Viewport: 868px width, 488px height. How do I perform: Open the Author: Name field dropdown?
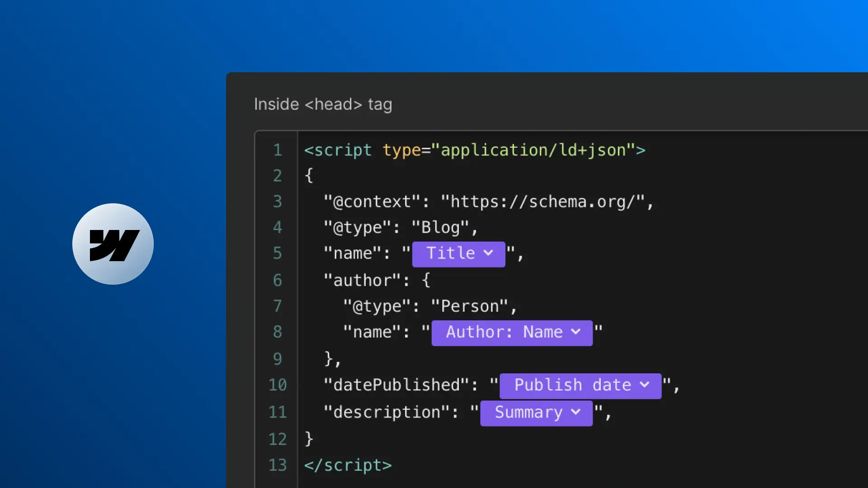pos(512,333)
